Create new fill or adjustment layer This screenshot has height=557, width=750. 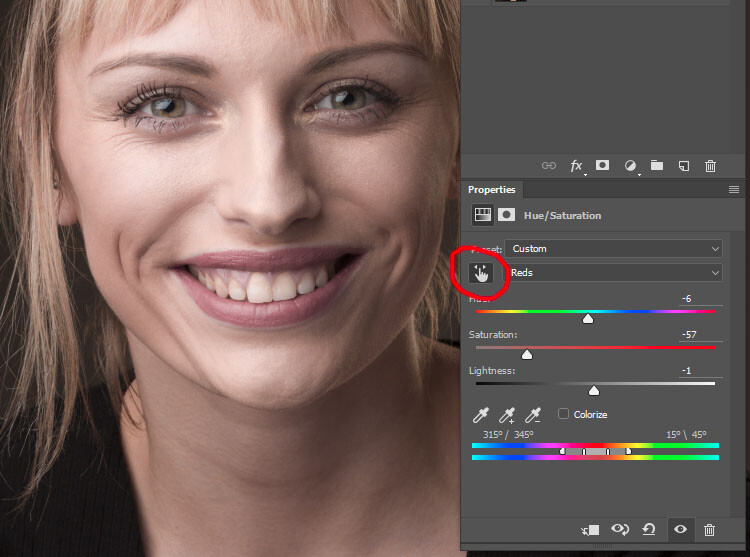630,166
